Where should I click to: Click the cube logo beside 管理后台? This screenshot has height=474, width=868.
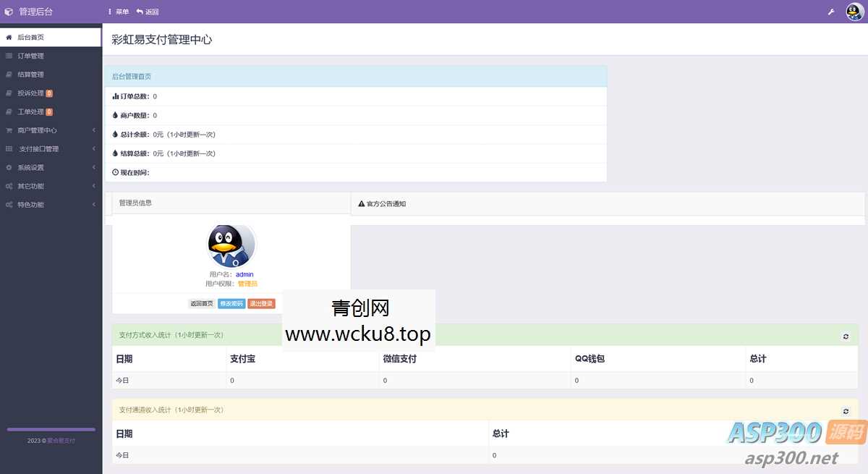click(x=9, y=11)
